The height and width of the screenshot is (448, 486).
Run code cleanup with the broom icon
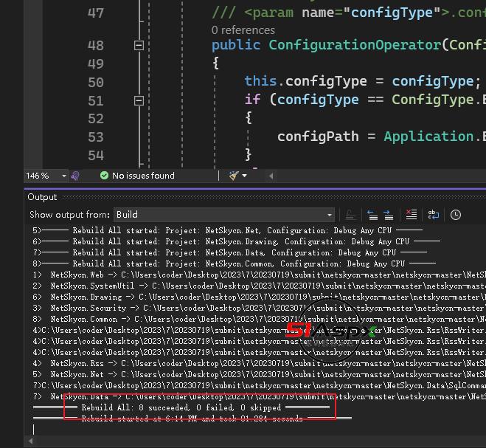(234, 176)
